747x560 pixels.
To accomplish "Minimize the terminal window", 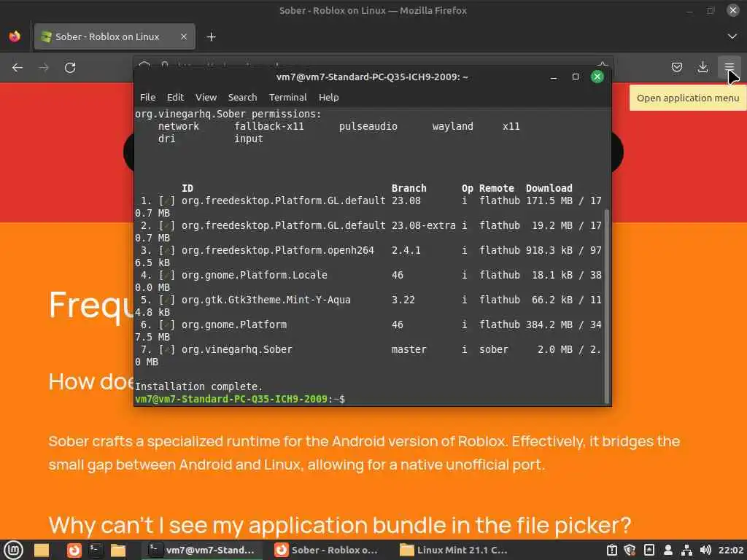I will pos(554,77).
